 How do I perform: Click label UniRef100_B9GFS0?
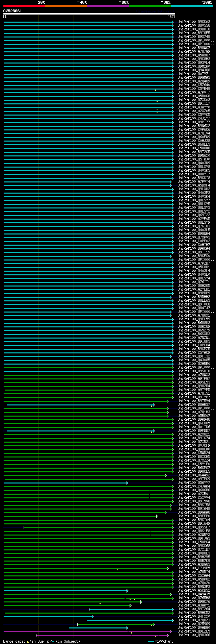pyautogui.click(x=194, y=256)
